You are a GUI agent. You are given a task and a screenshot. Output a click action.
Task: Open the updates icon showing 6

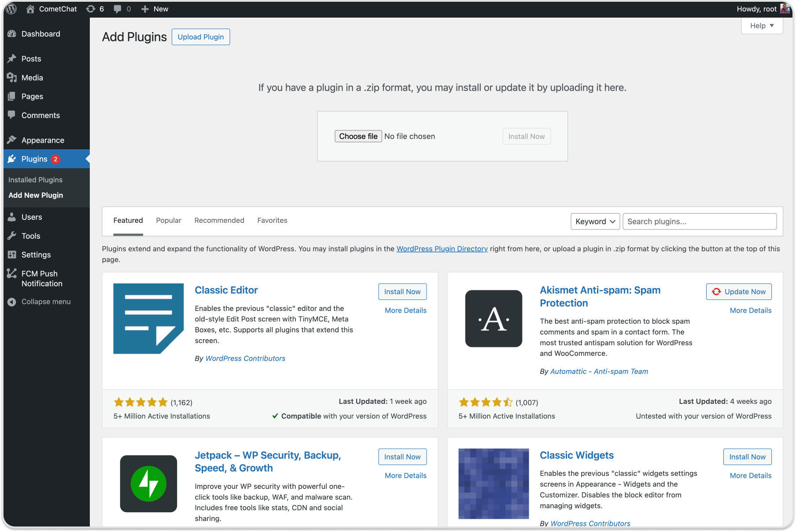pyautogui.click(x=91, y=9)
